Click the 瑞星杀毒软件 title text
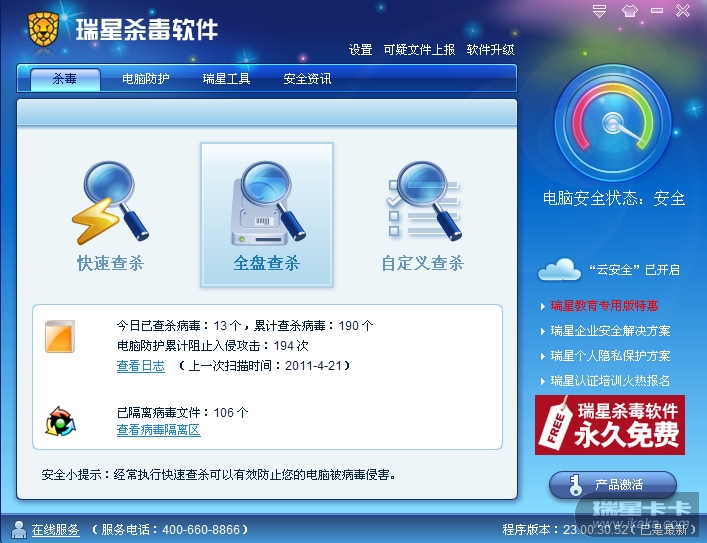Viewport: 707px width, 543px height. (x=147, y=30)
